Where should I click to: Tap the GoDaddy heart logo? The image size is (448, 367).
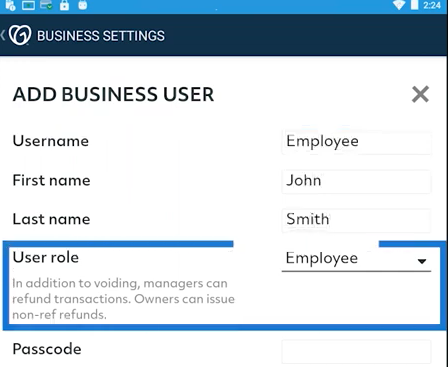[20, 35]
